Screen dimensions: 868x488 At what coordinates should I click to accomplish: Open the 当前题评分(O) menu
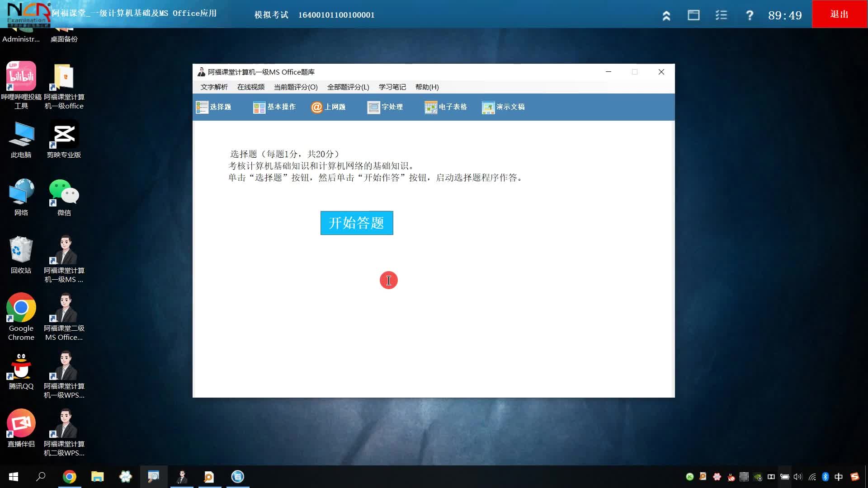[296, 87]
